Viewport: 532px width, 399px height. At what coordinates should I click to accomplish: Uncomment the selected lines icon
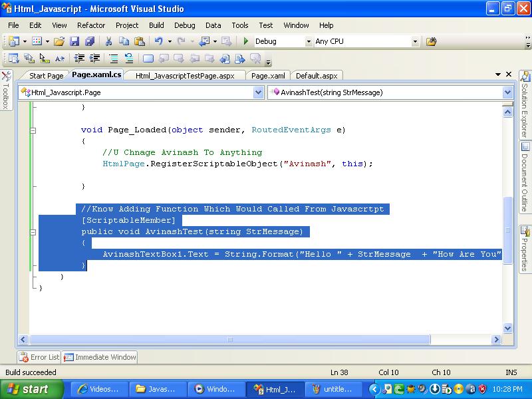tap(129, 59)
